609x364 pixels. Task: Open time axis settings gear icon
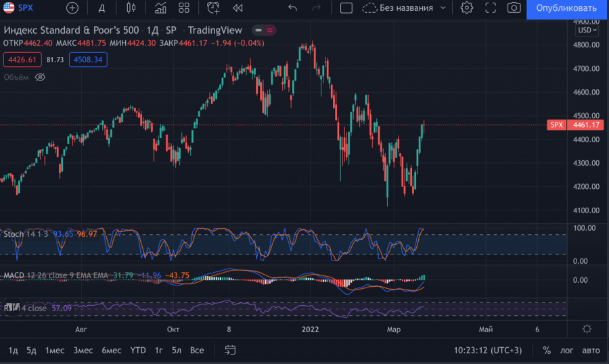(x=587, y=329)
